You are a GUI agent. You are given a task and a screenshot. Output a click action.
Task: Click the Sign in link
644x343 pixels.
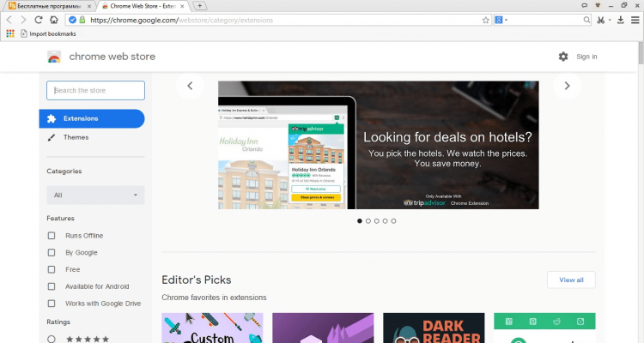(586, 57)
